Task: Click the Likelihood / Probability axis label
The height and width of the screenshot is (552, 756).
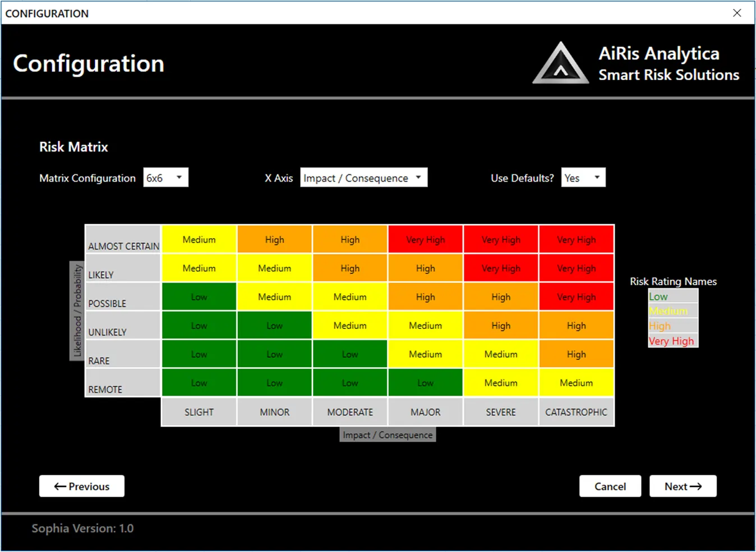Action: coord(77,311)
